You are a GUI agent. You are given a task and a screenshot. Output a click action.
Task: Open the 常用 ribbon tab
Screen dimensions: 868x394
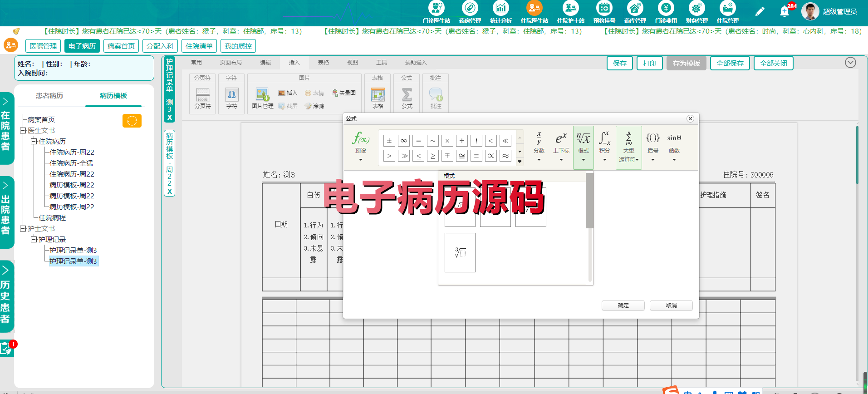tap(196, 63)
